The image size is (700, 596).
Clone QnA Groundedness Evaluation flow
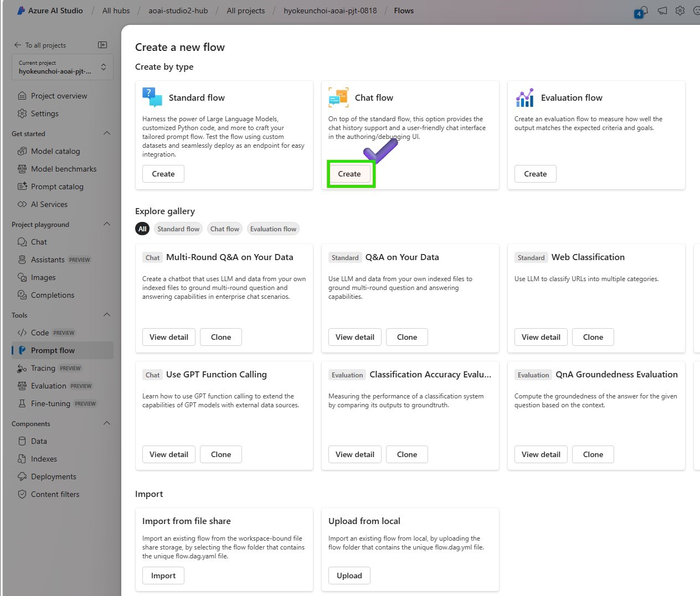click(593, 454)
